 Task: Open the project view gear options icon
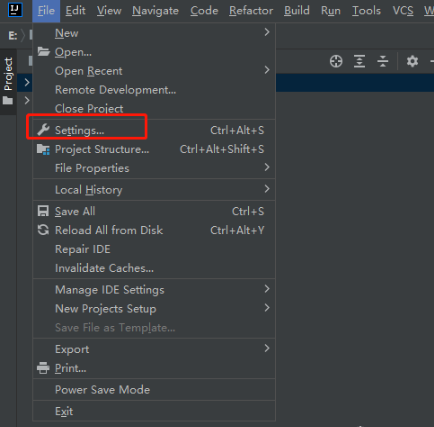point(412,61)
